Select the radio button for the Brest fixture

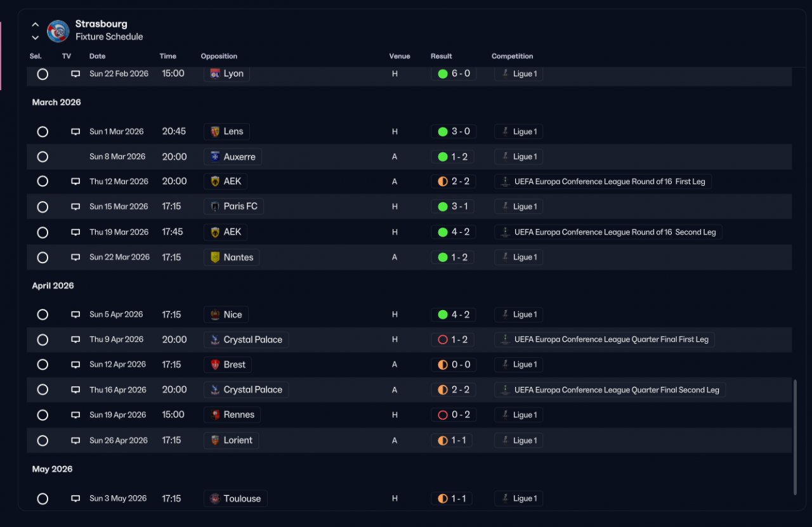pos(43,365)
